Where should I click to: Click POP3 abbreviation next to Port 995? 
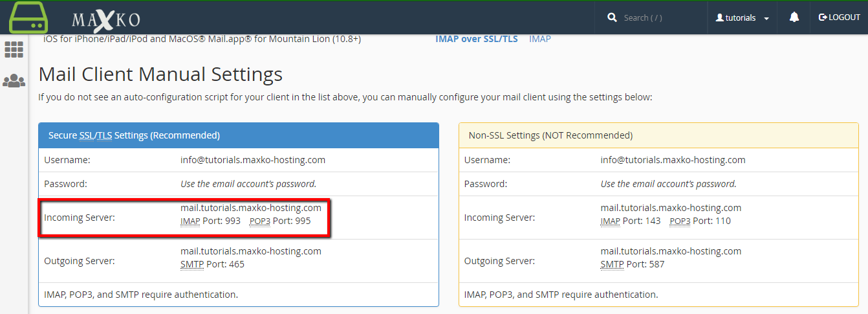coord(260,221)
